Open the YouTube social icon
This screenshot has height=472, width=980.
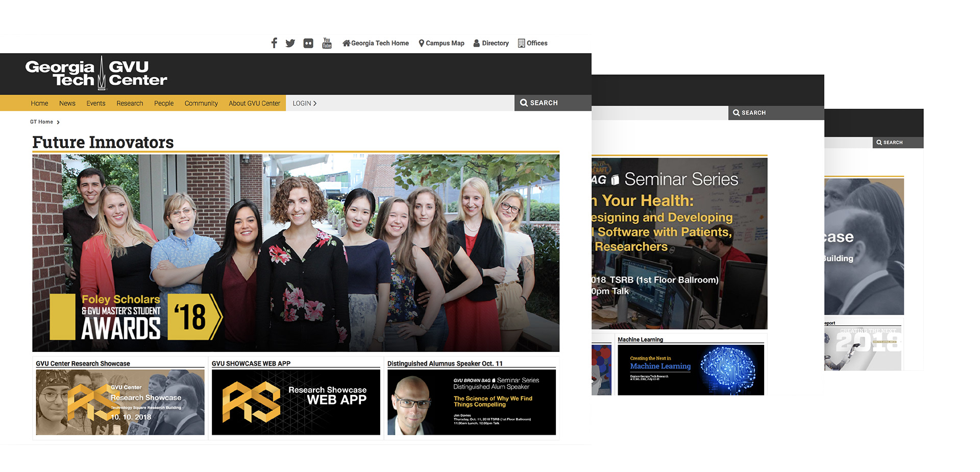click(327, 43)
